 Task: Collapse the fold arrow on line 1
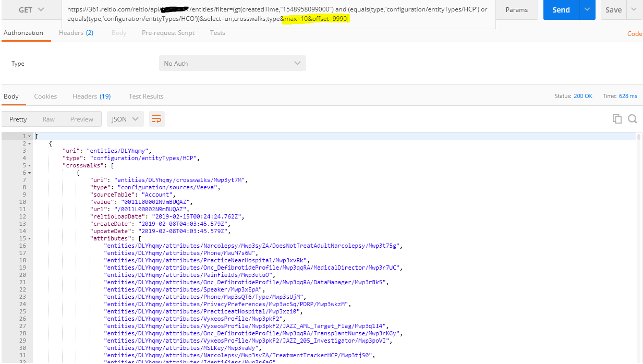[29, 136]
